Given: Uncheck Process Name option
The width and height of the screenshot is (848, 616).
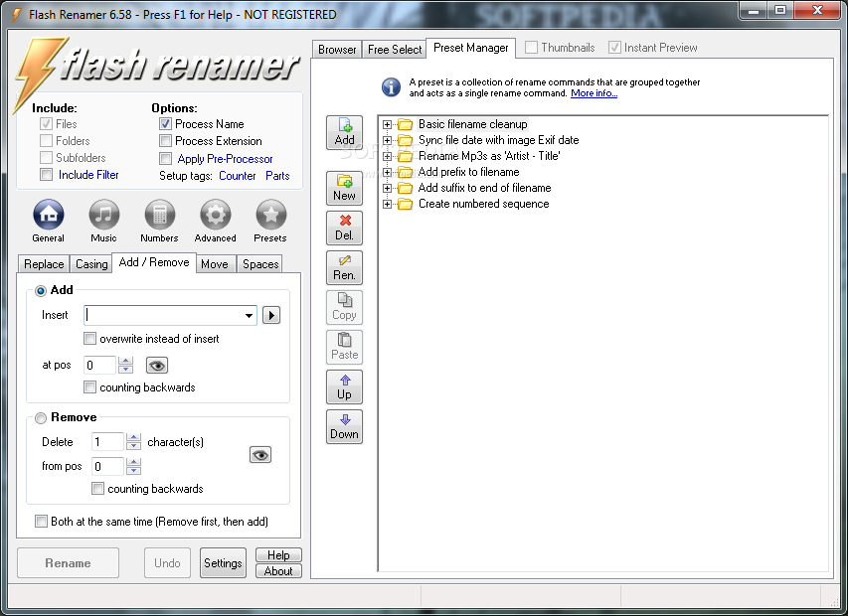Looking at the screenshot, I should coord(165,124).
